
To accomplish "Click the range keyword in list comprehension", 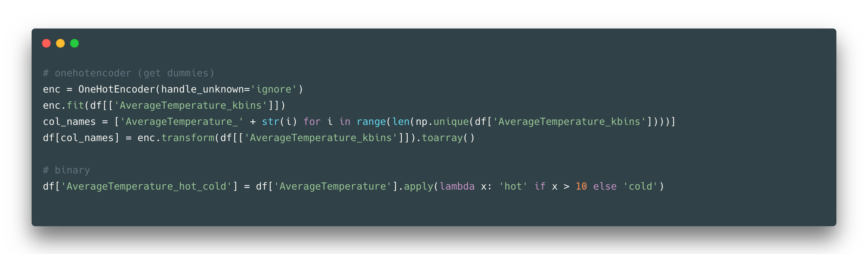I will click(371, 122).
